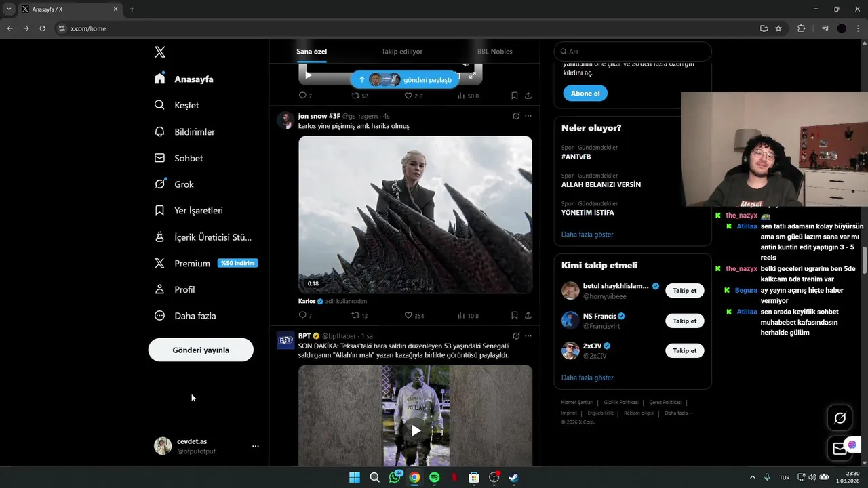Like top post with 28 likes
This screenshot has width=868, height=488.
(414, 96)
